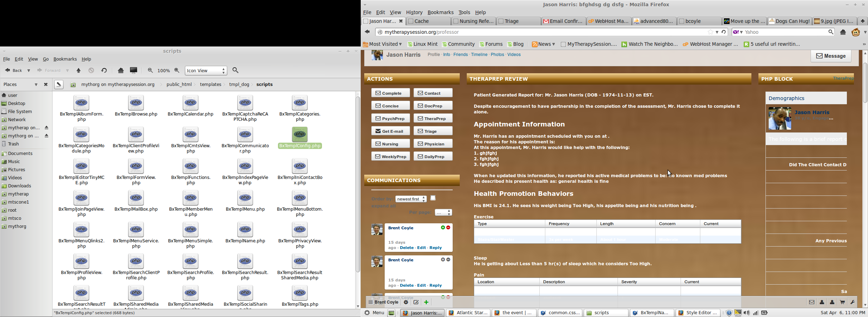Switch to the Email Confir... tab
Image resolution: width=868 pixels, height=317 pixels.
[563, 21]
